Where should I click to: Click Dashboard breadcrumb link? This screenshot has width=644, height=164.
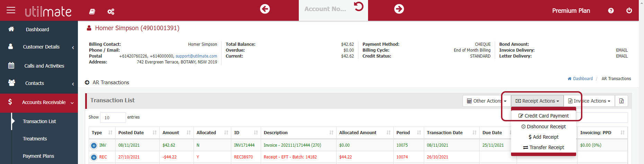tap(580, 79)
